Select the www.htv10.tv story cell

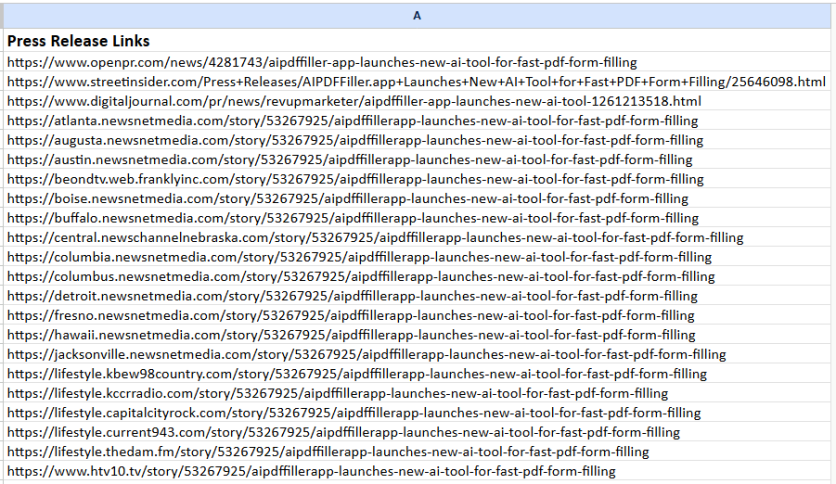click(x=417, y=471)
